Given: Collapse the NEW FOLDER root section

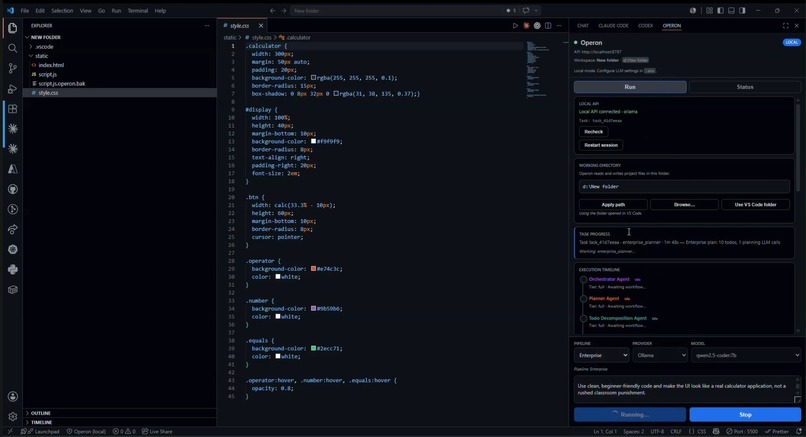Looking at the screenshot, I should [45, 37].
